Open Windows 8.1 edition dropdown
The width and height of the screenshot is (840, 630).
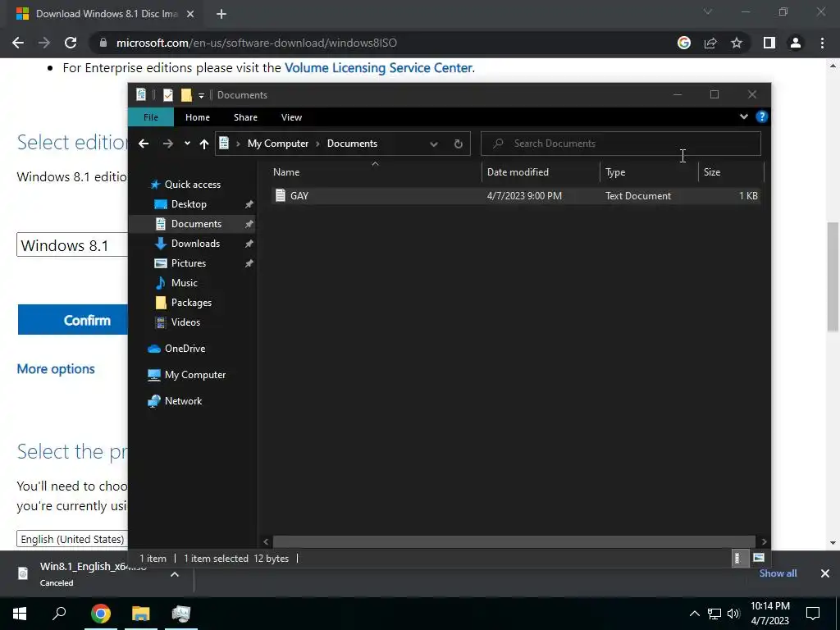[72, 245]
